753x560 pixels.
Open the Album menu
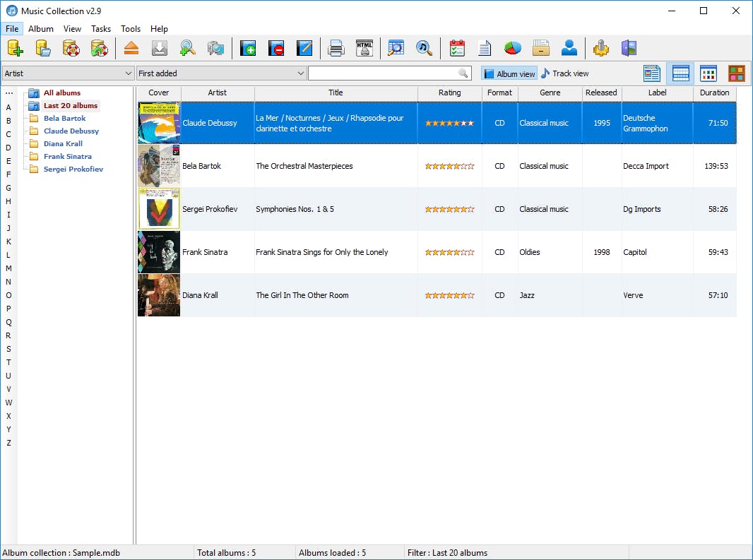[41, 29]
